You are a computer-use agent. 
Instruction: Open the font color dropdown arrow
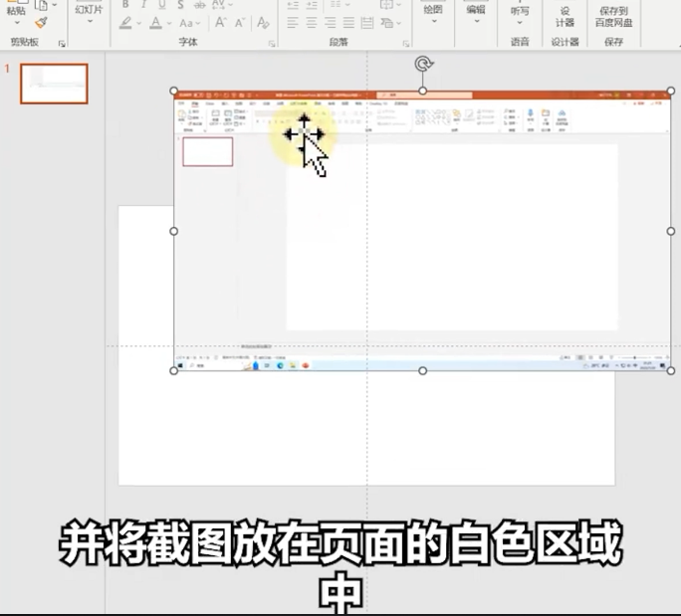[169, 24]
